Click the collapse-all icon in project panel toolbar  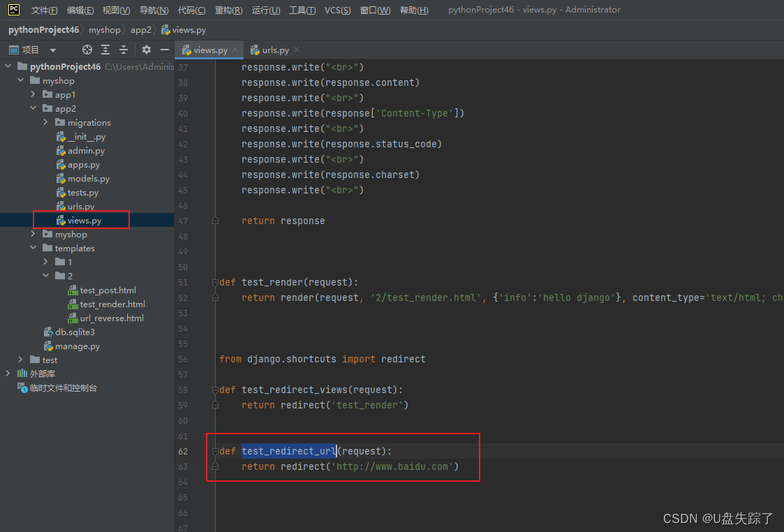(124, 49)
